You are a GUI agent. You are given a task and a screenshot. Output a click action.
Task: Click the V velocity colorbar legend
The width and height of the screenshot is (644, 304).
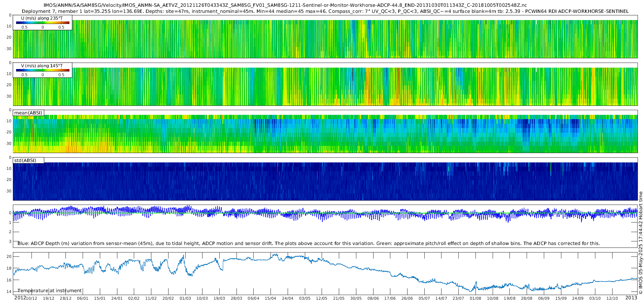click(x=43, y=70)
